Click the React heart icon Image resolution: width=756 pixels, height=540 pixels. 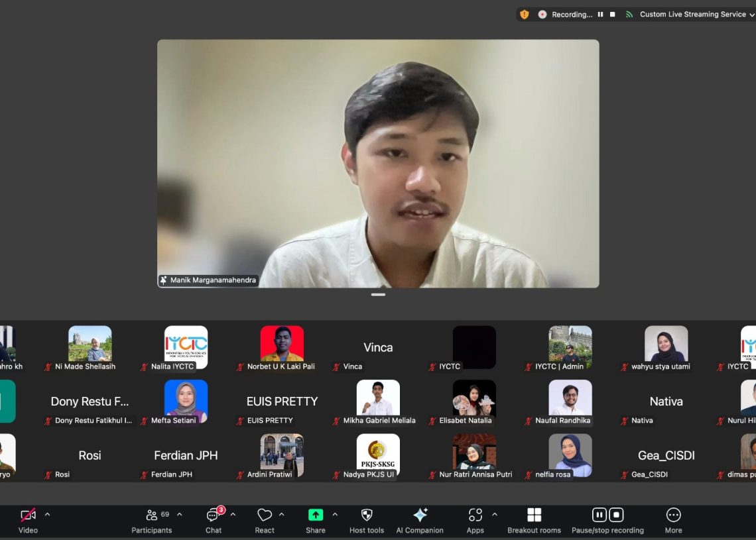pos(265,520)
